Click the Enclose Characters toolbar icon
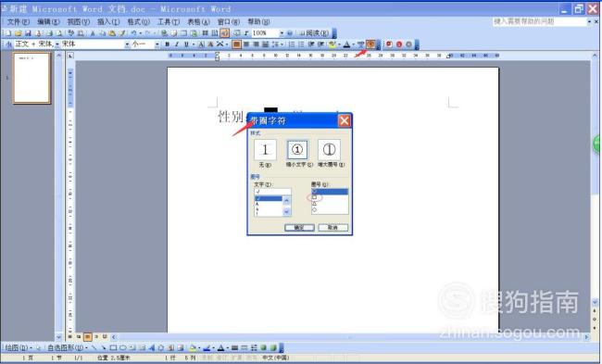This screenshot has width=602, height=364. point(370,44)
